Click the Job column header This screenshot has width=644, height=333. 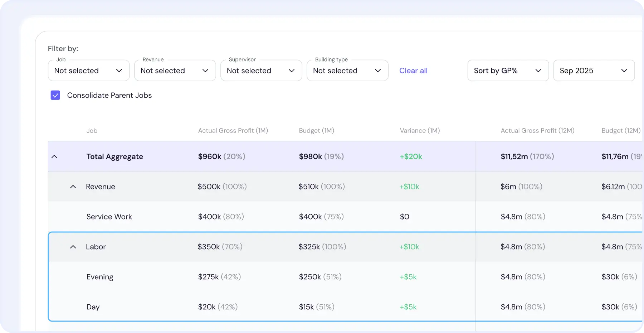(92, 131)
